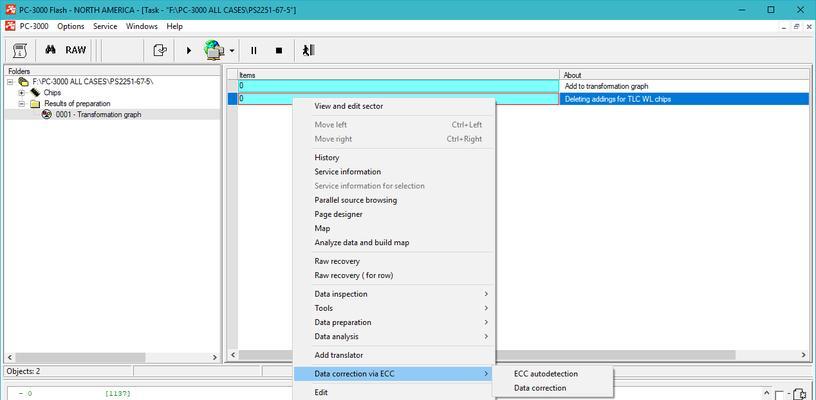Click the pause button in toolbar
Viewport: 816px width, 400px height.
coord(254,50)
